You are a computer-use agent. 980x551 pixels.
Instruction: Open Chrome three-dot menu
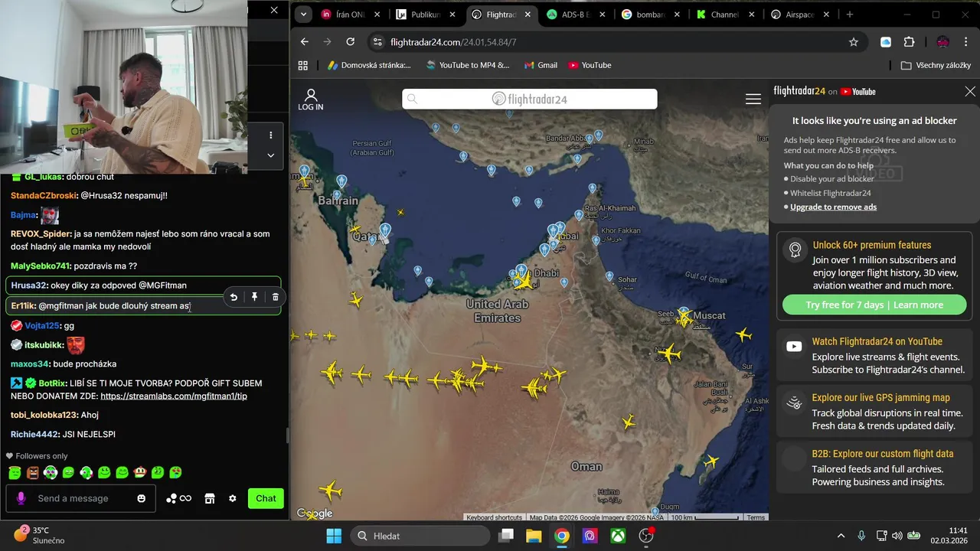(x=965, y=42)
